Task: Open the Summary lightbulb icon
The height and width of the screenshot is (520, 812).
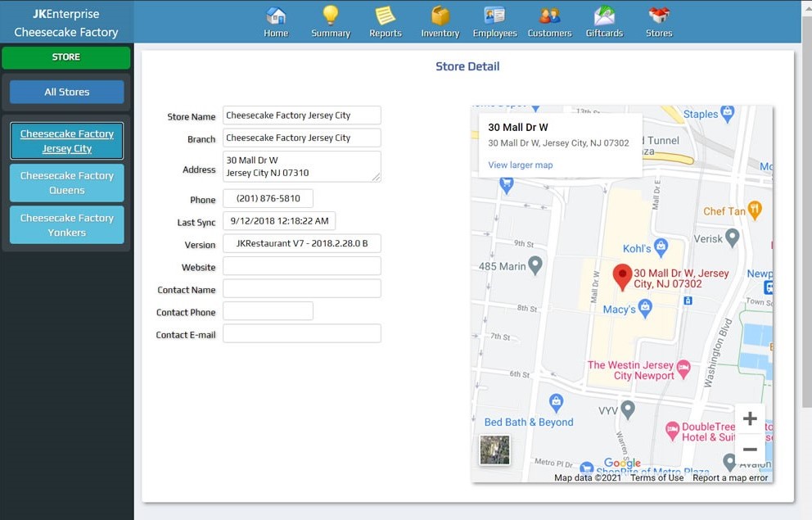Action: click(x=331, y=16)
